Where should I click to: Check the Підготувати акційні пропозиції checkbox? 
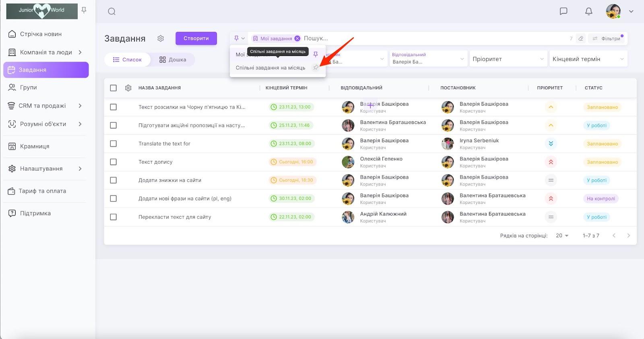point(114,125)
